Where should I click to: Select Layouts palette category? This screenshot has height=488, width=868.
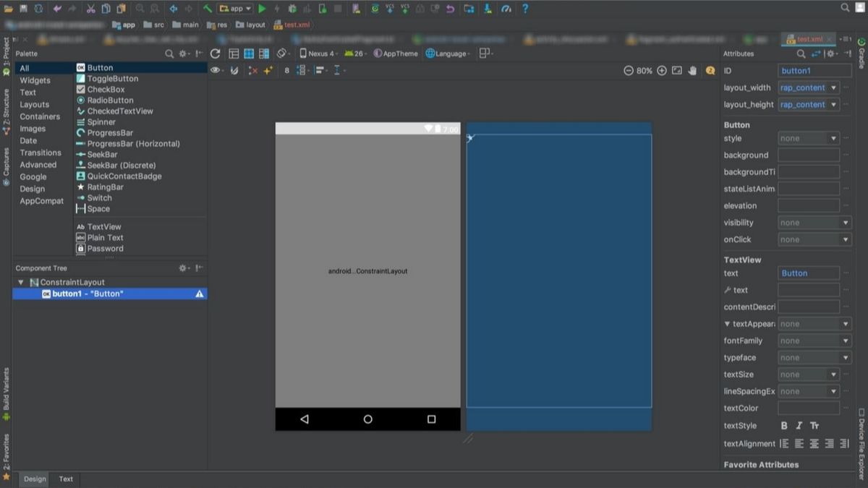tap(34, 104)
